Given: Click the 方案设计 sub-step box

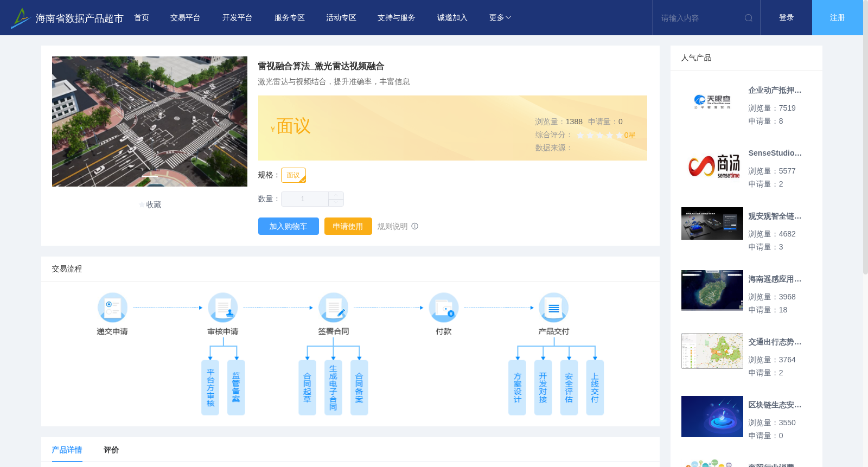Looking at the screenshot, I should tap(517, 387).
